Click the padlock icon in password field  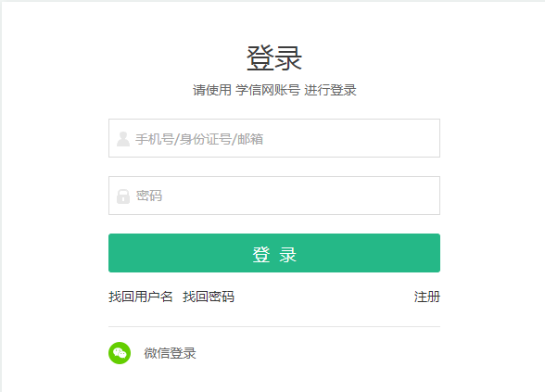(123, 196)
